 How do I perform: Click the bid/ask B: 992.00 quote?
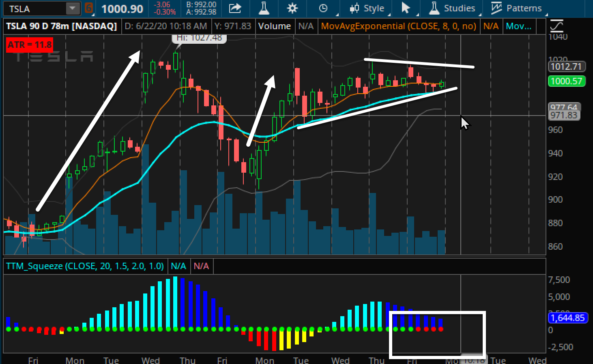[x=201, y=5]
